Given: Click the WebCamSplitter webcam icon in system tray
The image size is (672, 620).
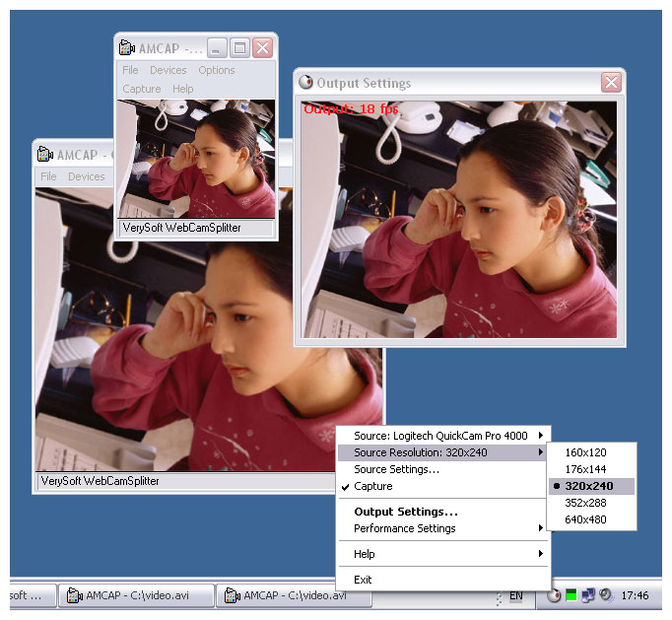Looking at the screenshot, I should click(x=554, y=595).
